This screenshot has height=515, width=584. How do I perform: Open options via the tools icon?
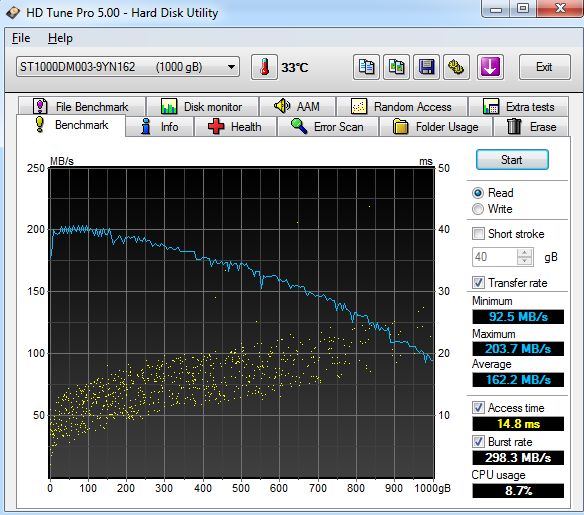click(x=456, y=67)
